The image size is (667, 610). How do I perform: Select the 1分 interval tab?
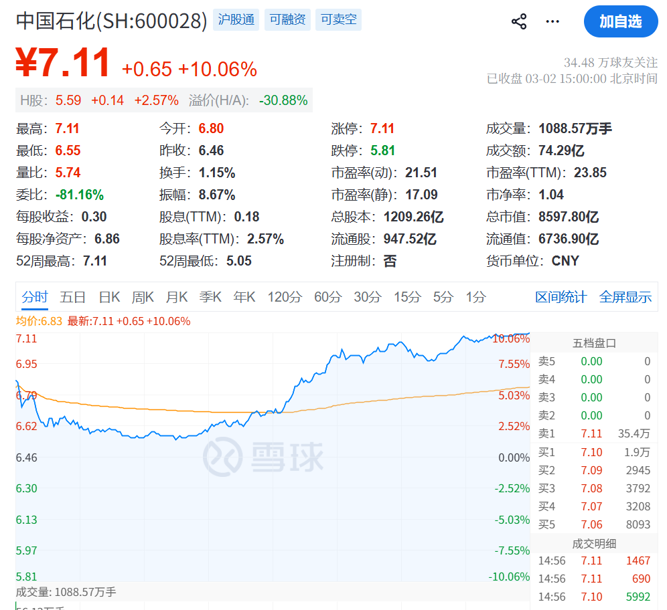[476, 297]
